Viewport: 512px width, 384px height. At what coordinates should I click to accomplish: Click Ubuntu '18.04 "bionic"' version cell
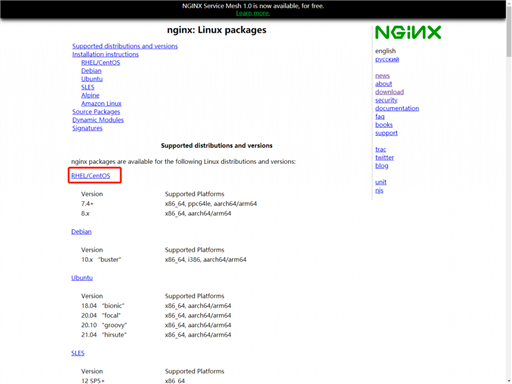point(103,306)
